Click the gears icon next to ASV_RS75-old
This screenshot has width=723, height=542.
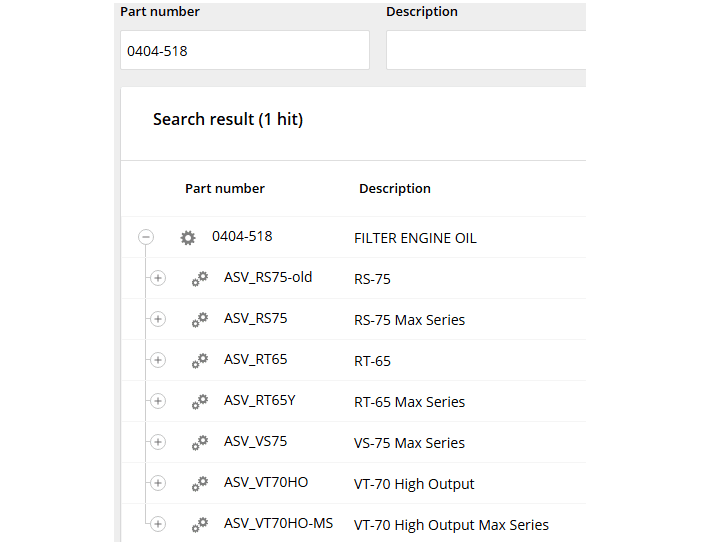pyautogui.click(x=200, y=278)
